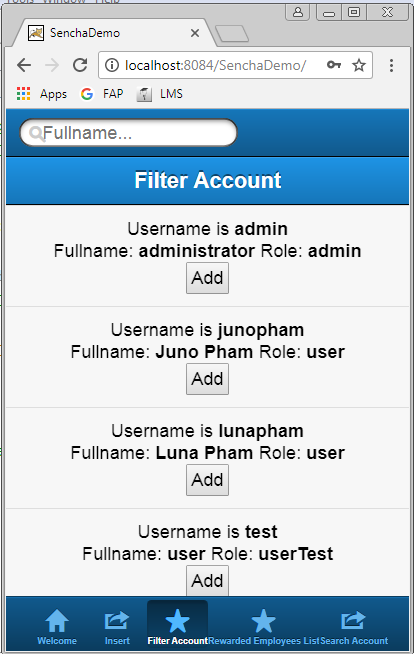
Task: Open saved password key icon
Action: pos(334,65)
